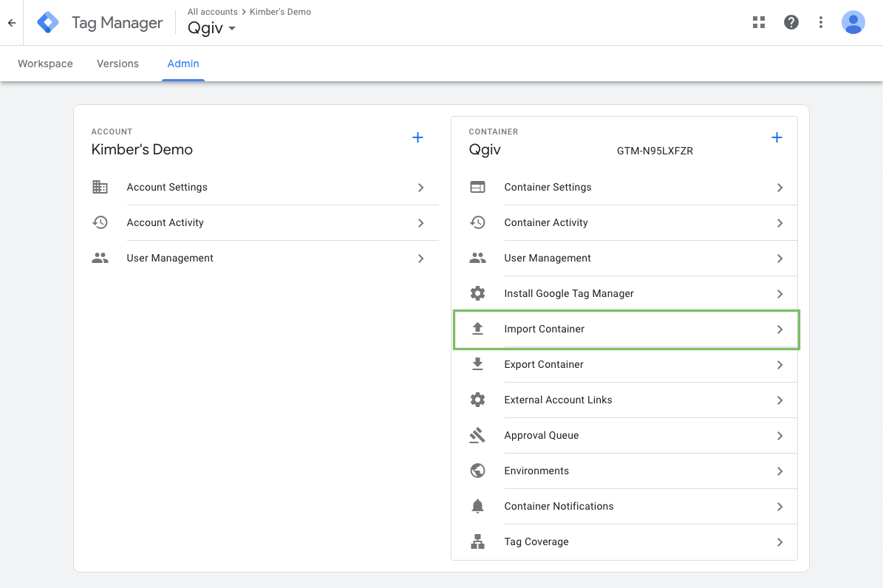This screenshot has height=588, width=883.
Task: Expand Tag Coverage chevron
Action: click(780, 542)
